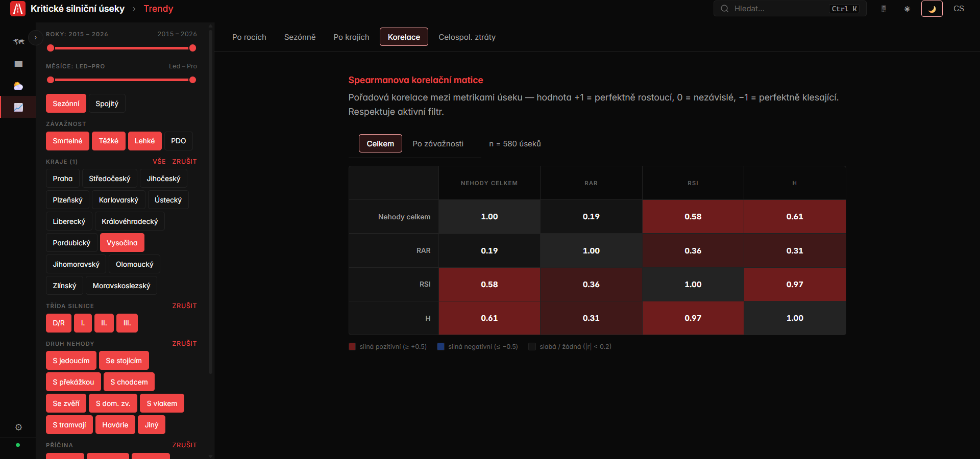This screenshot has height=459, width=980.
Task: Click the n = 580 úseků label
Action: (515, 144)
